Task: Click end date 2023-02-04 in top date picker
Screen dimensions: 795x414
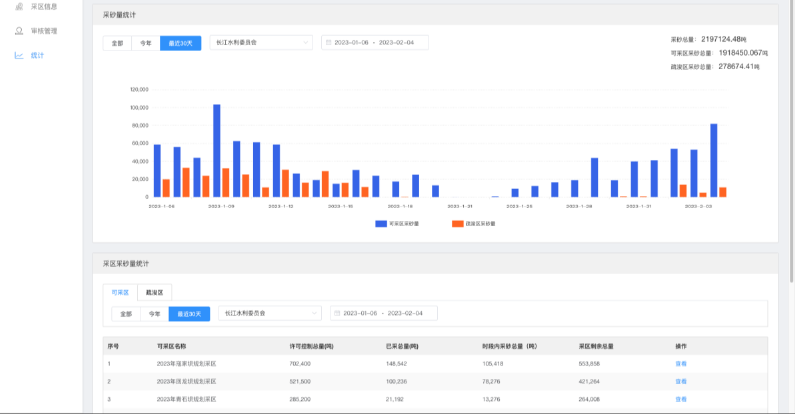Action: point(396,43)
